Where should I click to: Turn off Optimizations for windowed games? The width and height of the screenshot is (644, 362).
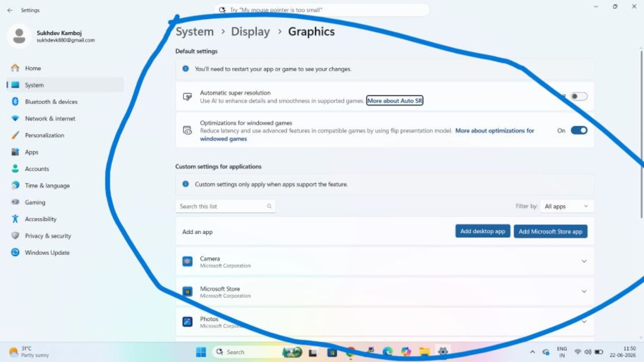pos(579,130)
